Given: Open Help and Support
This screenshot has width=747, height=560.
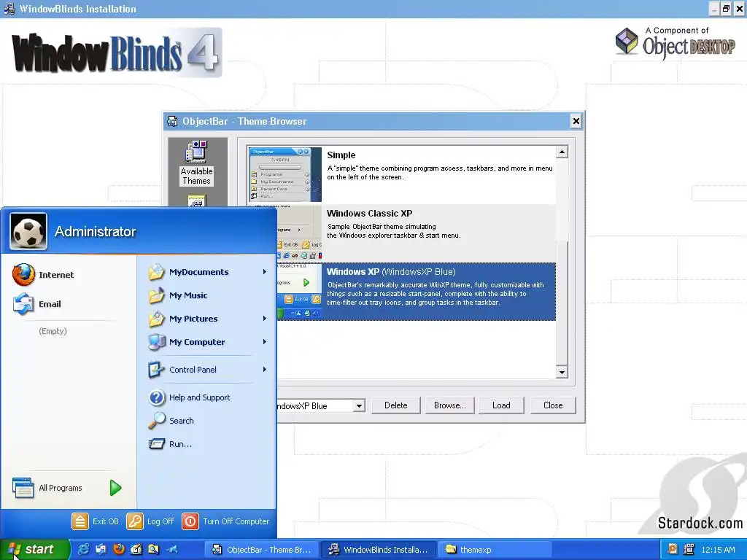Looking at the screenshot, I should (x=189, y=397).
